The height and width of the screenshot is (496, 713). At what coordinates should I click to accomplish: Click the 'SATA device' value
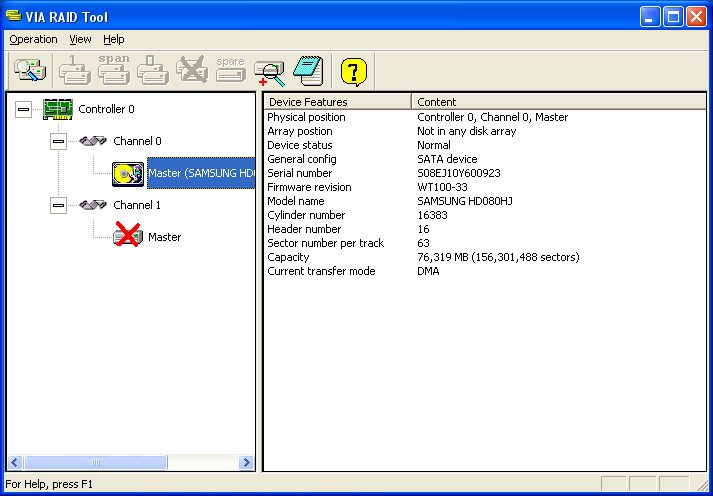pos(447,159)
